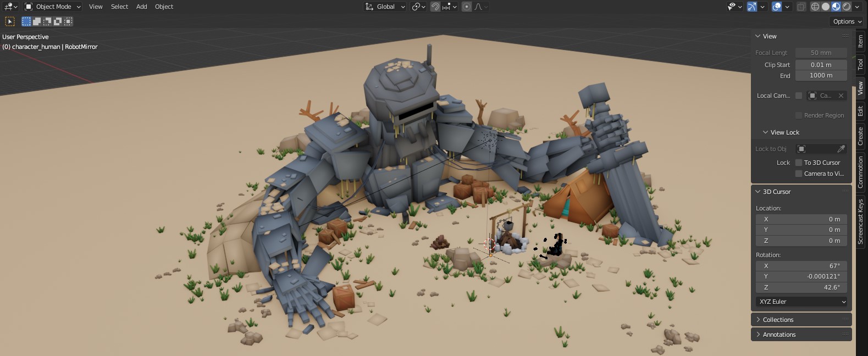
Task: Clear the local camera selection (X)
Action: point(841,96)
